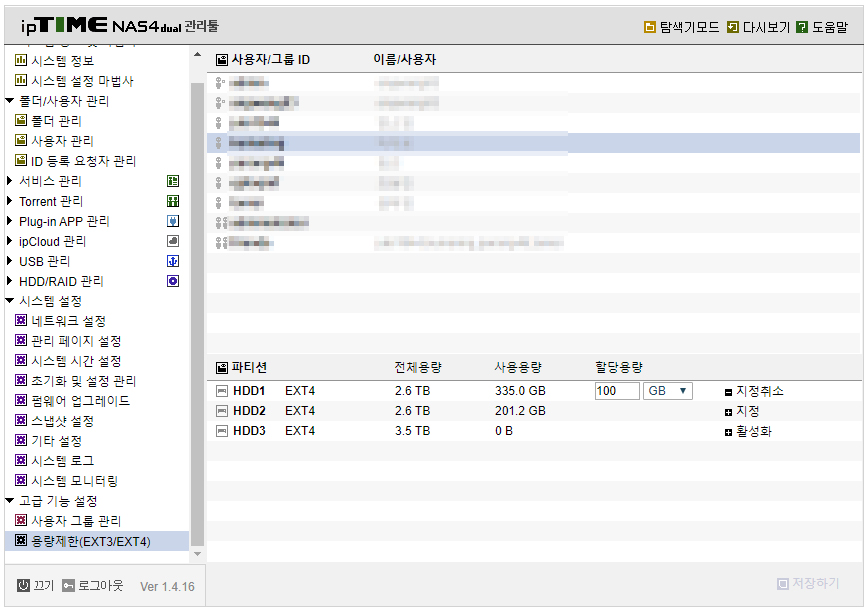Click the HDD1 할당용량 input field

[617, 391]
